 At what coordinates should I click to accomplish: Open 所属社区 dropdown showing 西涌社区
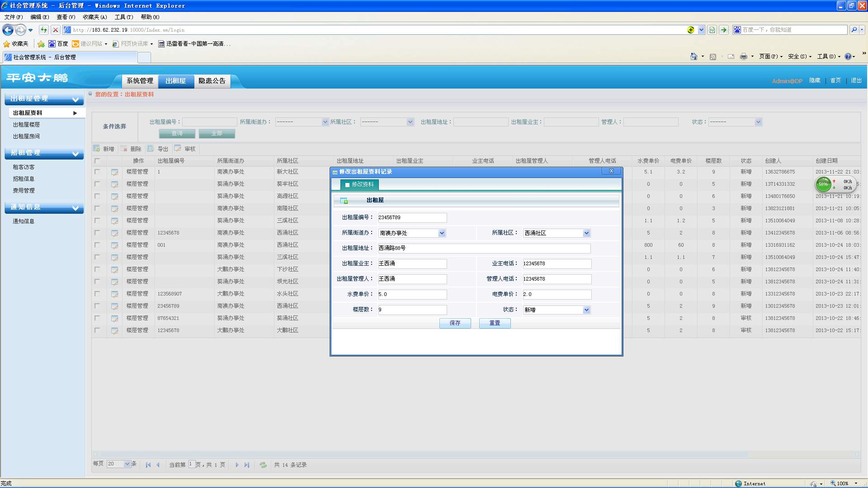click(x=557, y=233)
